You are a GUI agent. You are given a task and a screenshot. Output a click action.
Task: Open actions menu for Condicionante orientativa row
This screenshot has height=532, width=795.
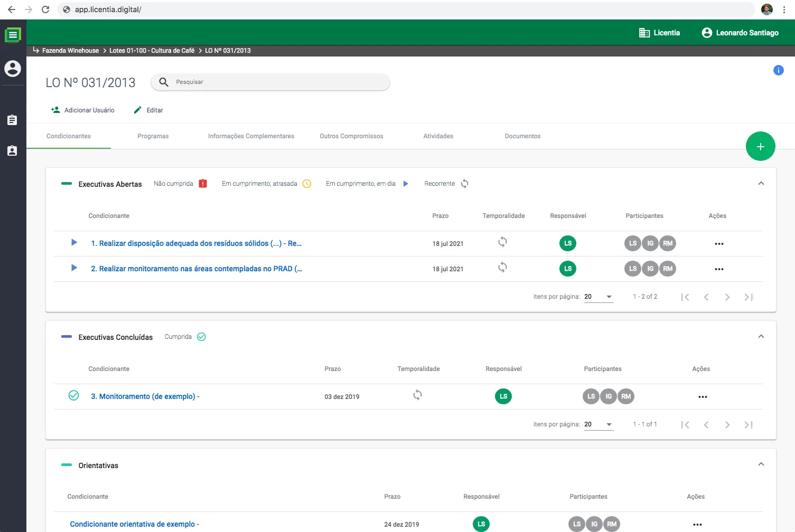(x=697, y=525)
